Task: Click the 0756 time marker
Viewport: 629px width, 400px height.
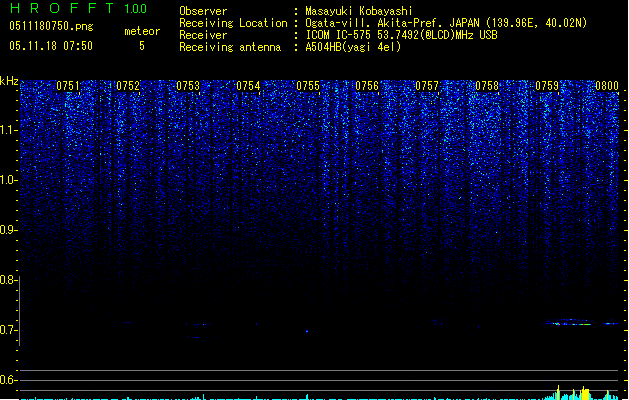Action: click(x=367, y=86)
